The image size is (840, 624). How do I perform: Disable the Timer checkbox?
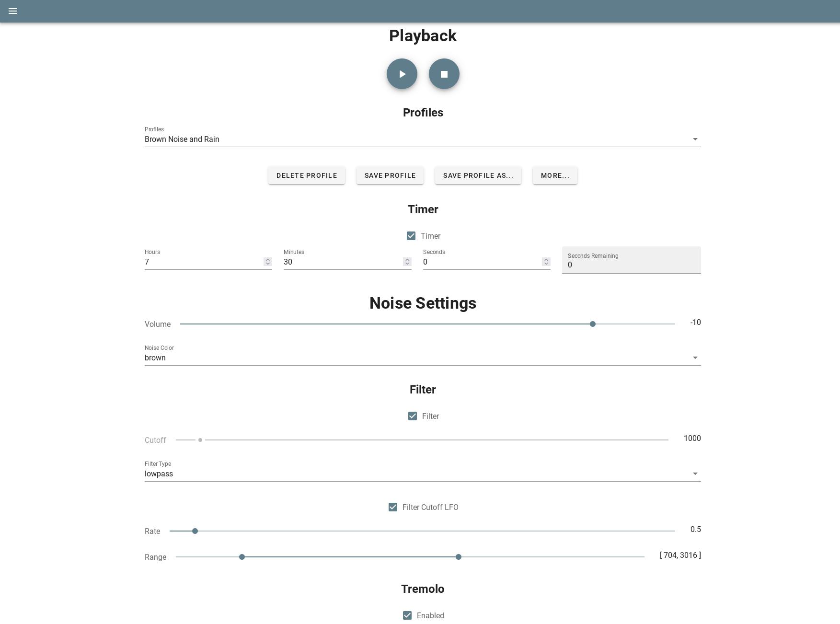pyautogui.click(x=411, y=236)
